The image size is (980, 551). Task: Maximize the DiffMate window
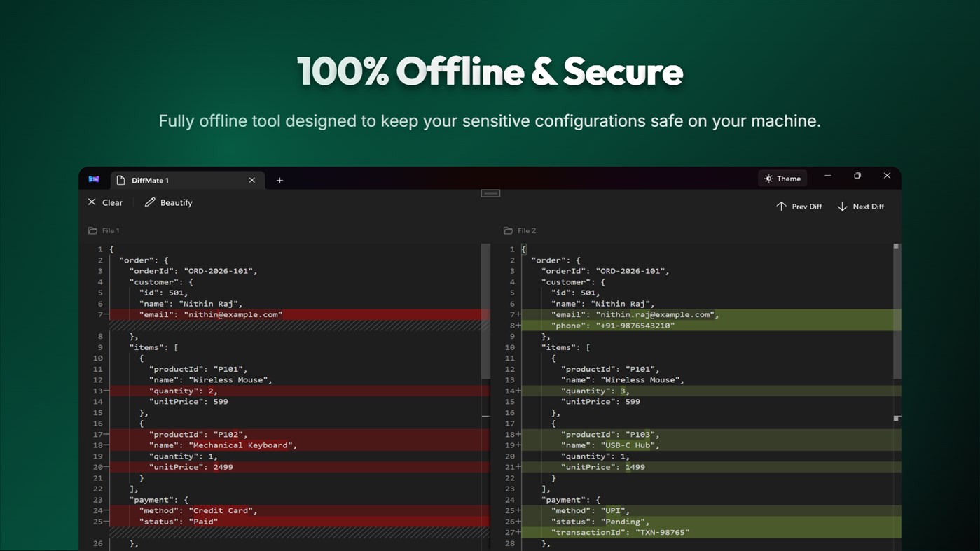[x=857, y=176]
